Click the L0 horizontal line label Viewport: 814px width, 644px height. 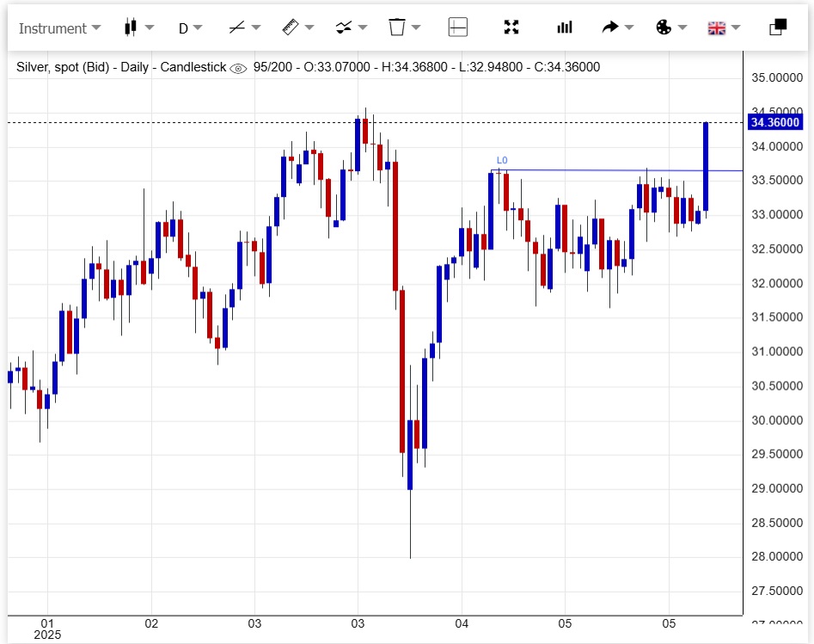pos(502,160)
